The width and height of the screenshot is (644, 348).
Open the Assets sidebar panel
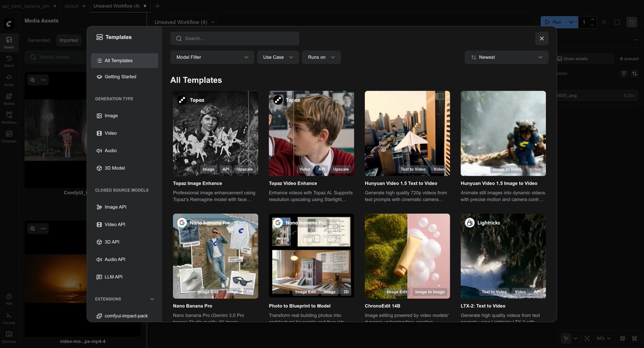(x=9, y=42)
